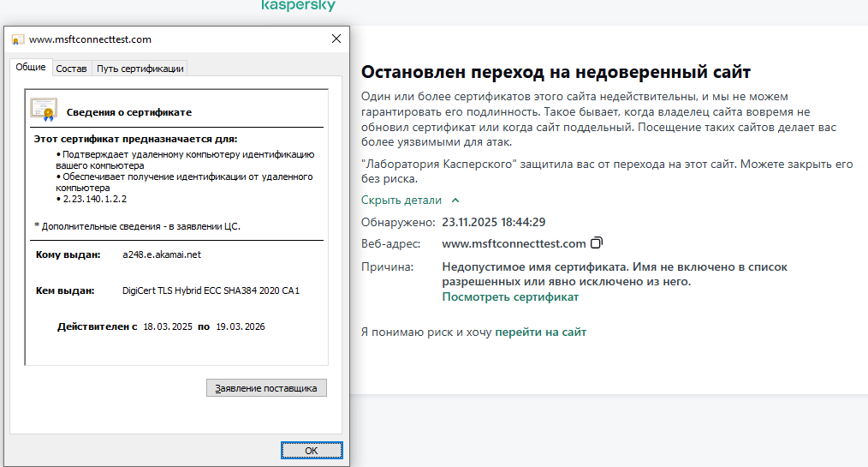Click the Веб-адрес label
Screen dimensions: 868x467
click(391, 243)
